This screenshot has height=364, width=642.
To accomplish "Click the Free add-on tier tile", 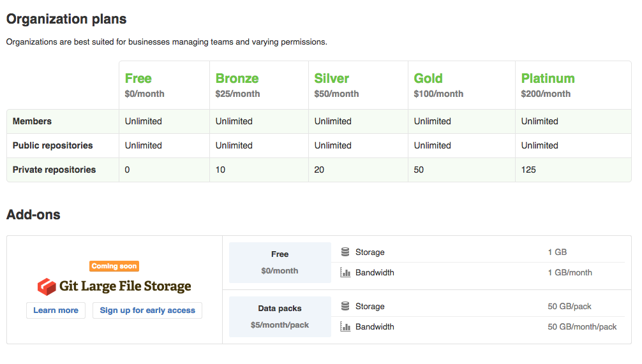I will click(x=280, y=263).
